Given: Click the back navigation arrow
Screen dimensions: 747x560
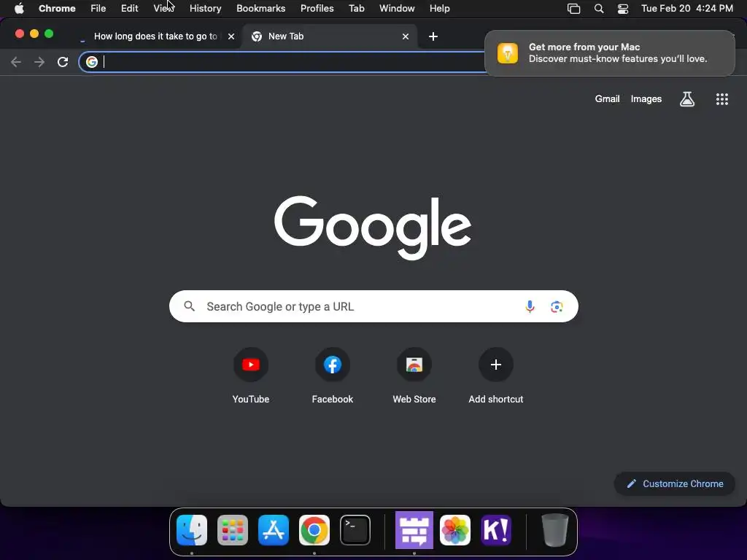Looking at the screenshot, I should [x=16, y=62].
